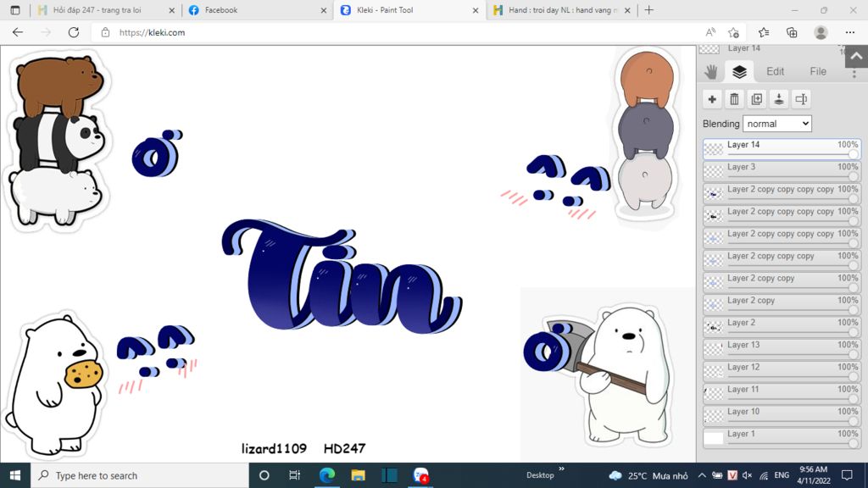The image size is (868, 488).
Task: Rename the layer with the text-cursor icon
Action: click(801, 100)
